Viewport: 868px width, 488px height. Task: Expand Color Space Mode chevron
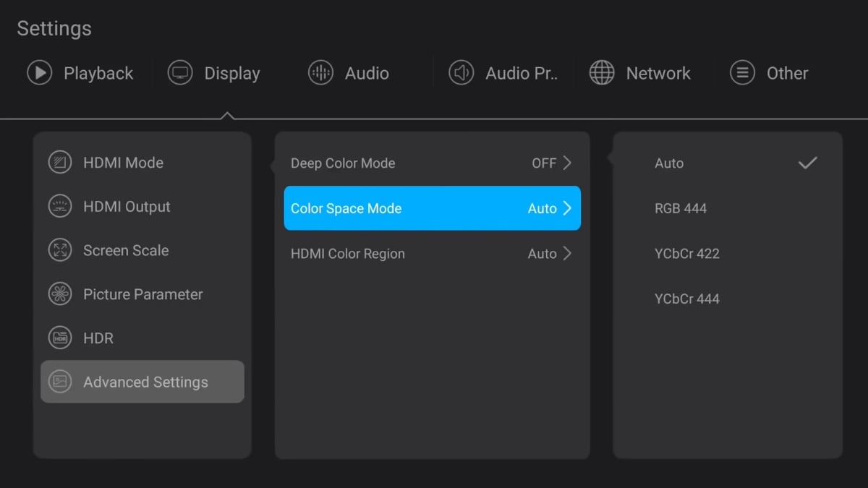(567, 208)
